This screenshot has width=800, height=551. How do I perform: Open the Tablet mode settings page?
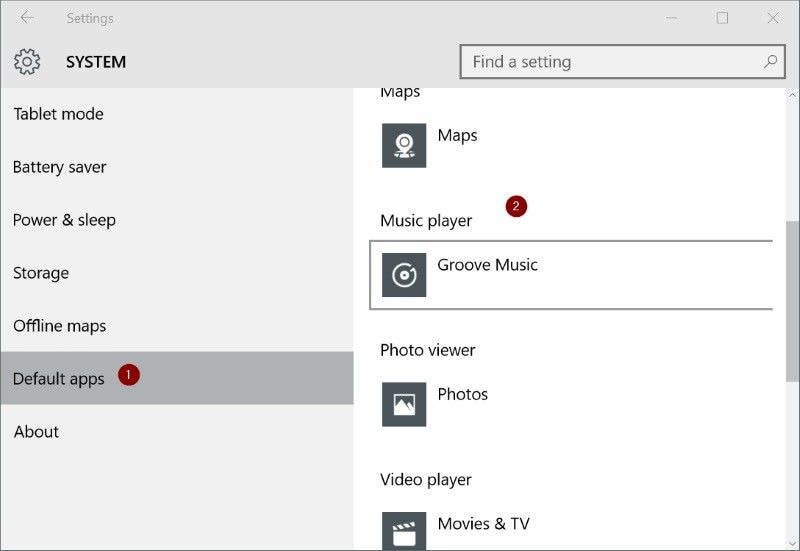58,114
